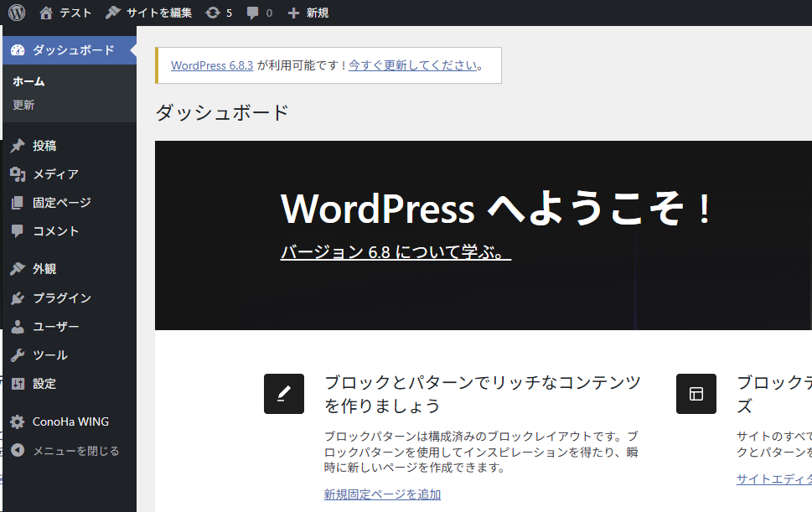Open the updates counter icon showing 5
Screen dimensions: 812x512
213,13
